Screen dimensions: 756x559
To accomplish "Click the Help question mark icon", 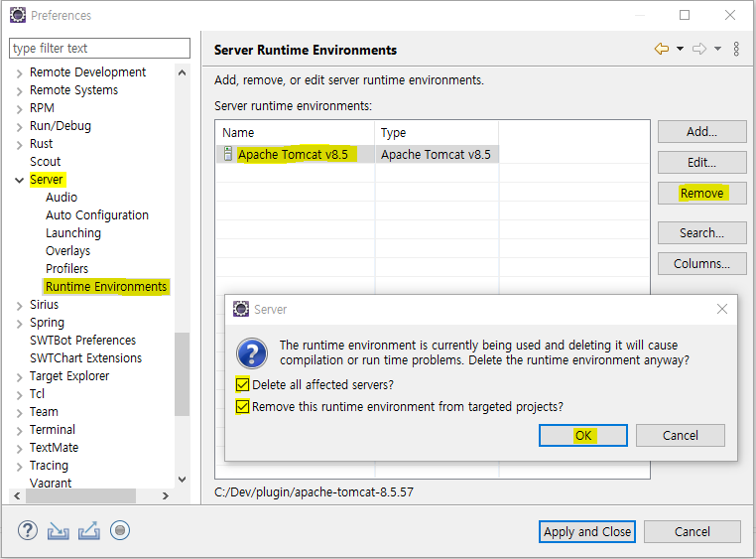I will coord(28,530).
